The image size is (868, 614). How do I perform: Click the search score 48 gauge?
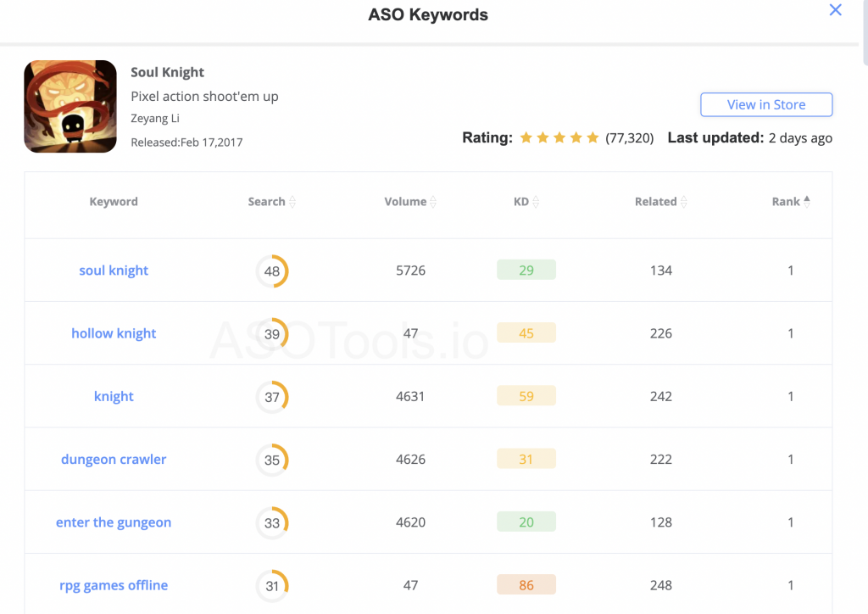272,271
